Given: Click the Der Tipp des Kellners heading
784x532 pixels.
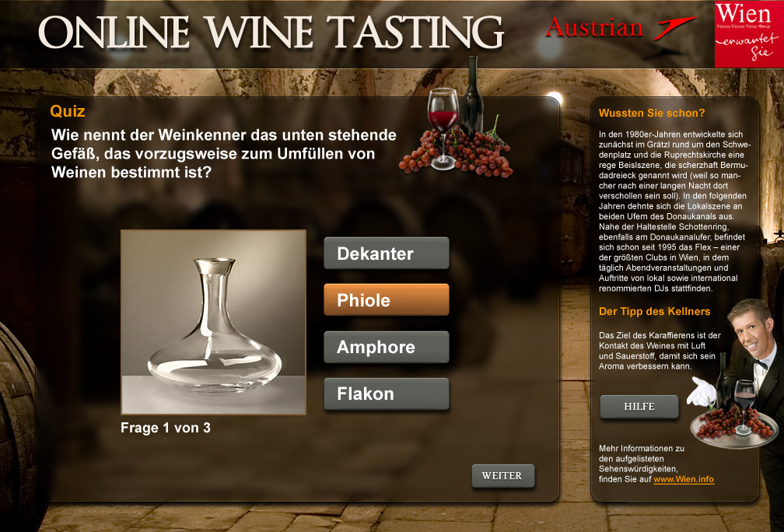Looking at the screenshot, I should [x=655, y=311].
